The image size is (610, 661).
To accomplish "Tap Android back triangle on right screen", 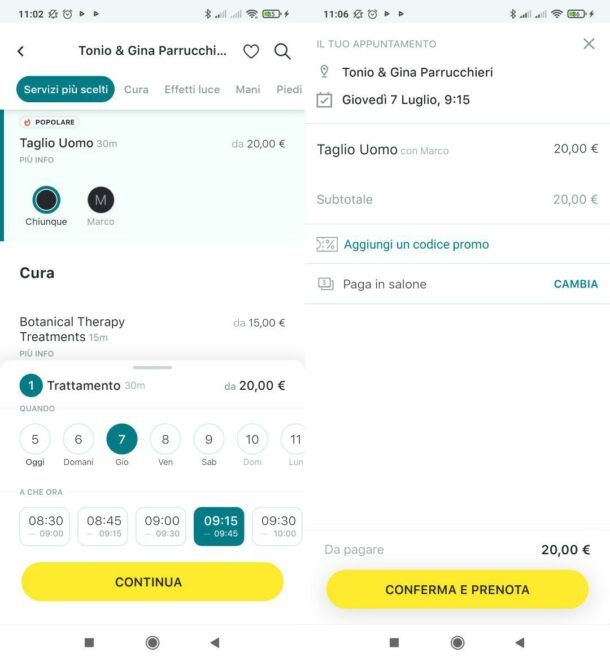I will (x=520, y=642).
